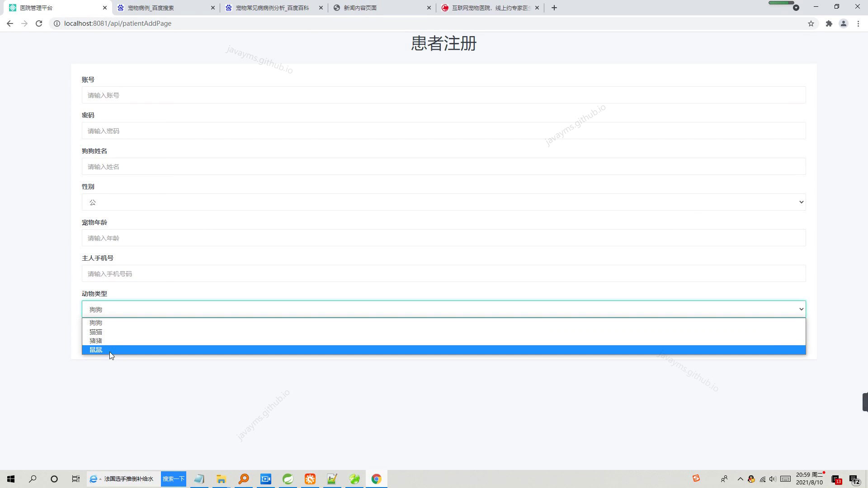The width and height of the screenshot is (868, 488).
Task: Reload the patient registration page
Action: click(x=39, y=23)
